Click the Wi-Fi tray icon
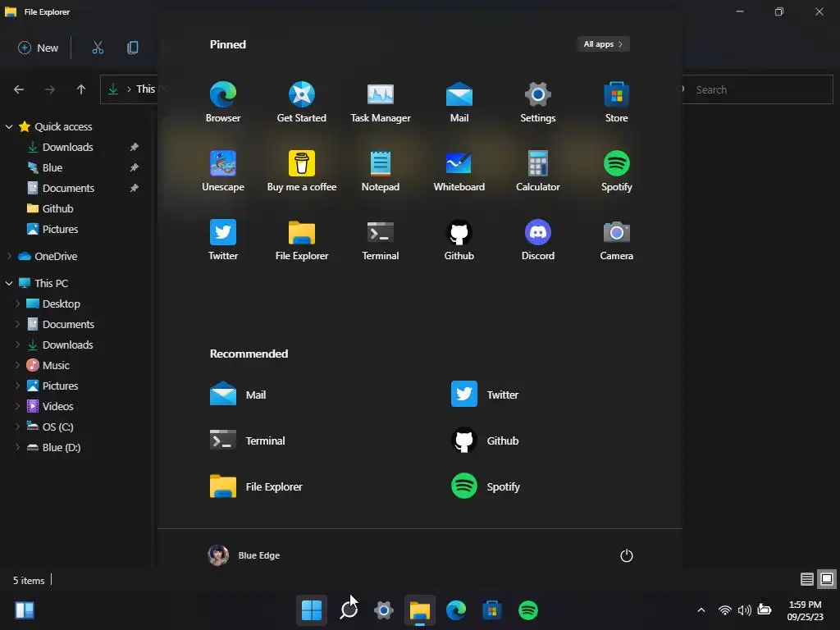This screenshot has width=840, height=630. tap(725, 609)
